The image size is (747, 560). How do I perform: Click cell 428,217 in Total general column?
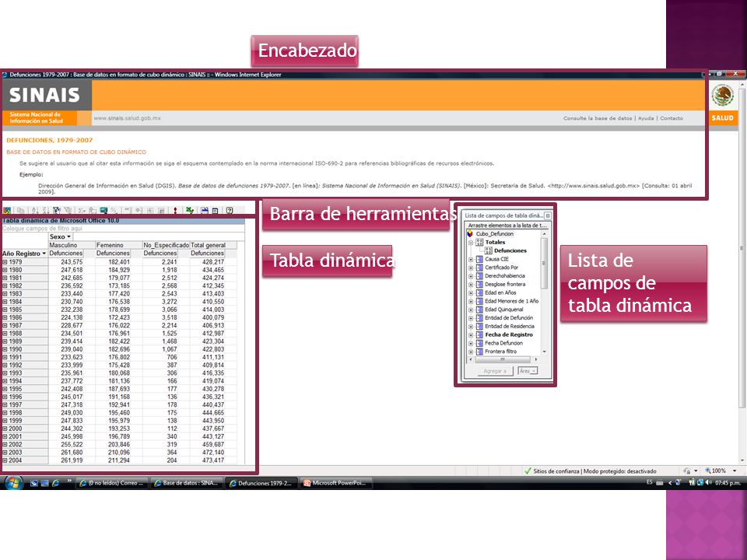(x=213, y=262)
